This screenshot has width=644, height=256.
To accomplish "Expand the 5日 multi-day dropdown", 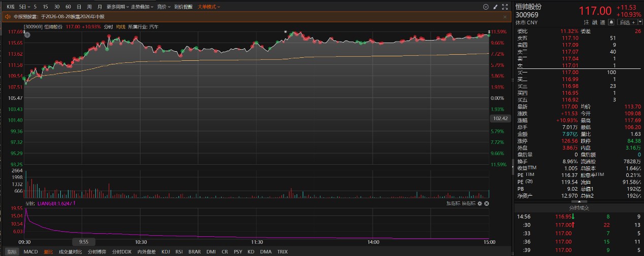I will [24, 7].
